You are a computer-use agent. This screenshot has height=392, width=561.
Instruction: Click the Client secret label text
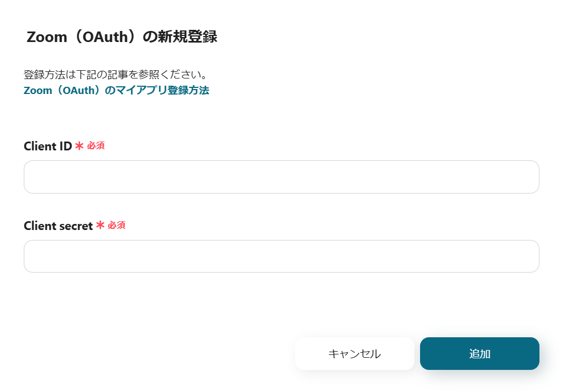pos(59,226)
